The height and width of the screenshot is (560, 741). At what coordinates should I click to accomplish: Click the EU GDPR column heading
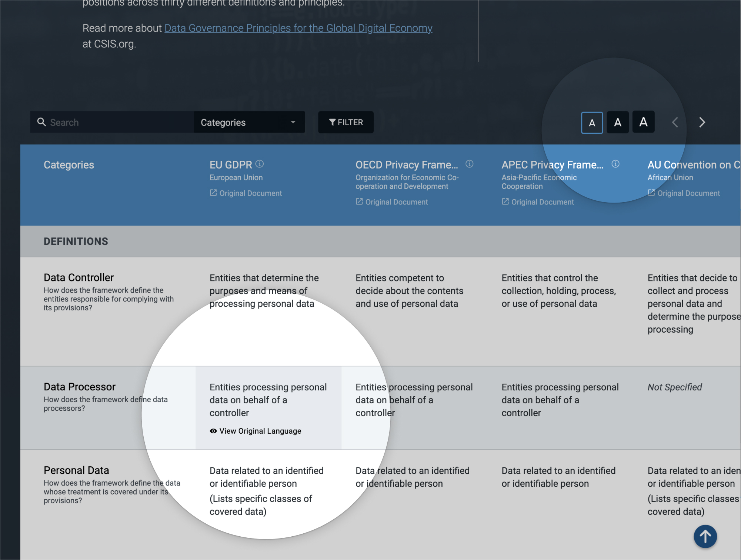231,165
